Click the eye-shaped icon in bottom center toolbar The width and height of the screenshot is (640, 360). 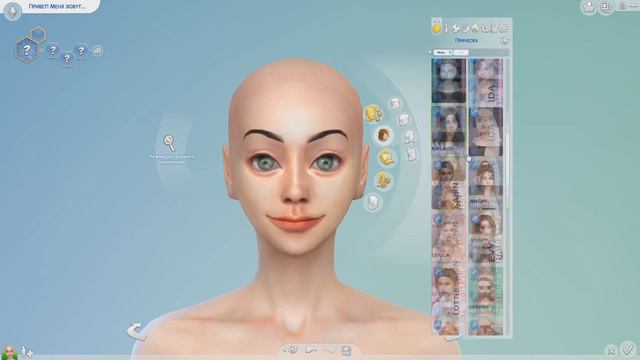291,350
